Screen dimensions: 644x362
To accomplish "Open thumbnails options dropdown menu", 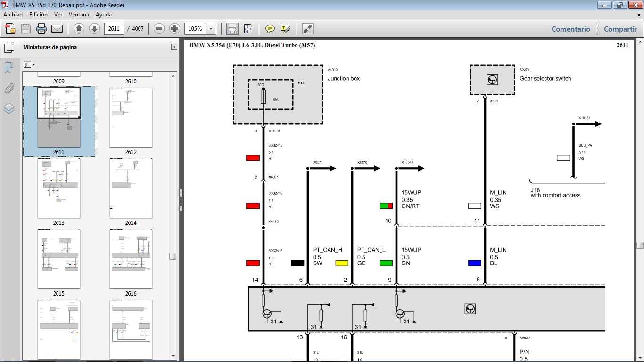I will [x=29, y=65].
